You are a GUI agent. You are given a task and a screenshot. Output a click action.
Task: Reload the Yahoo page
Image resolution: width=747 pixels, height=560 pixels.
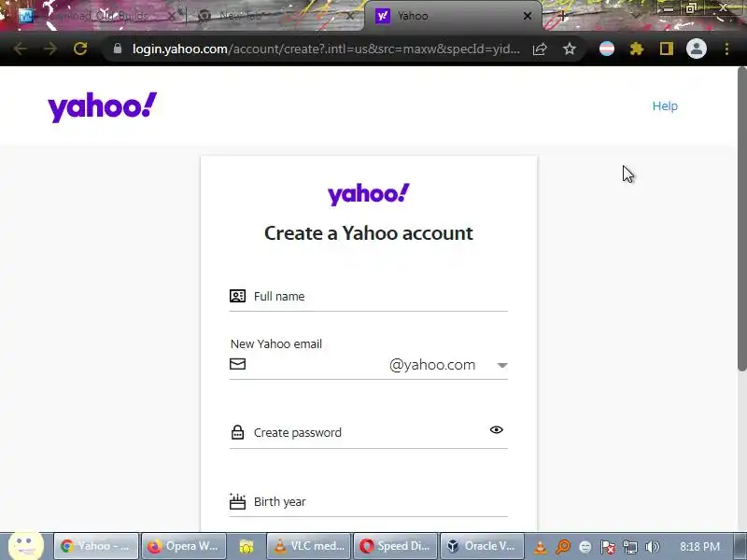click(80, 49)
